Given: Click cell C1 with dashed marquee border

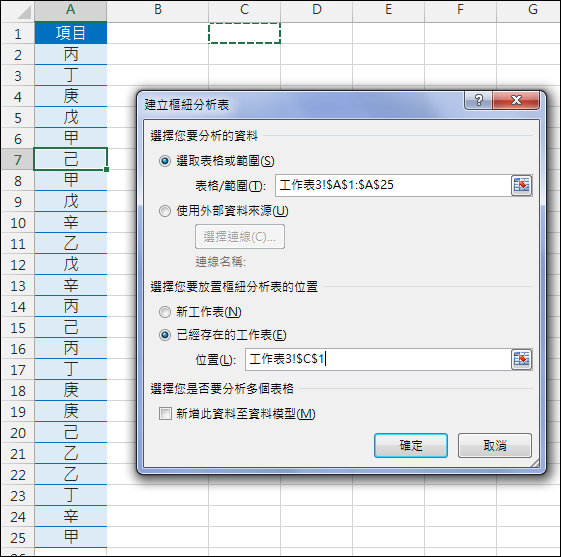Looking at the screenshot, I should [x=244, y=33].
